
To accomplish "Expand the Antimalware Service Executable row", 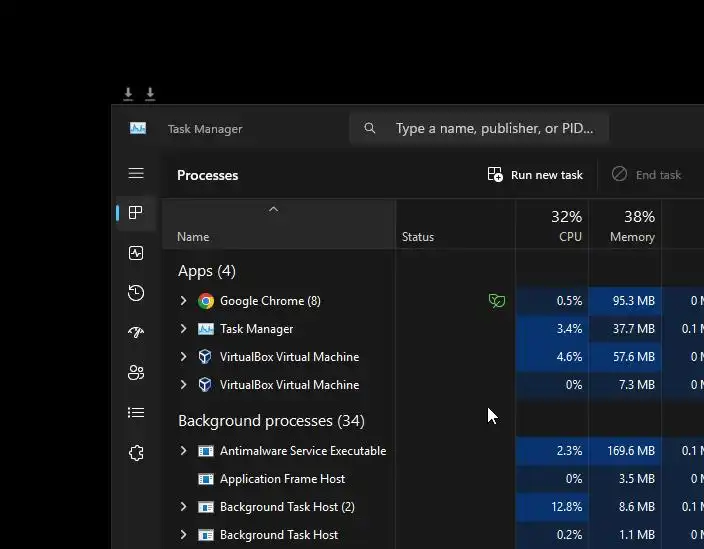I will pos(183,450).
